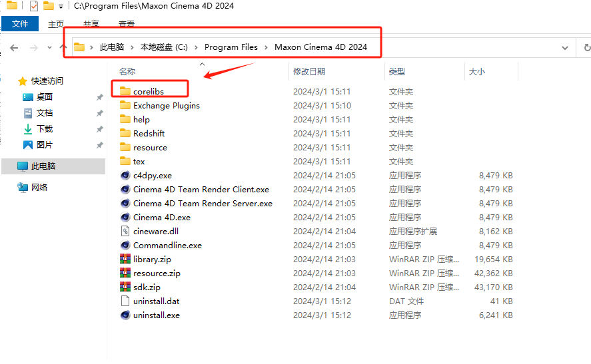Sort files by the 修改日期 column header
The height and width of the screenshot is (364, 591).
click(309, 71)
